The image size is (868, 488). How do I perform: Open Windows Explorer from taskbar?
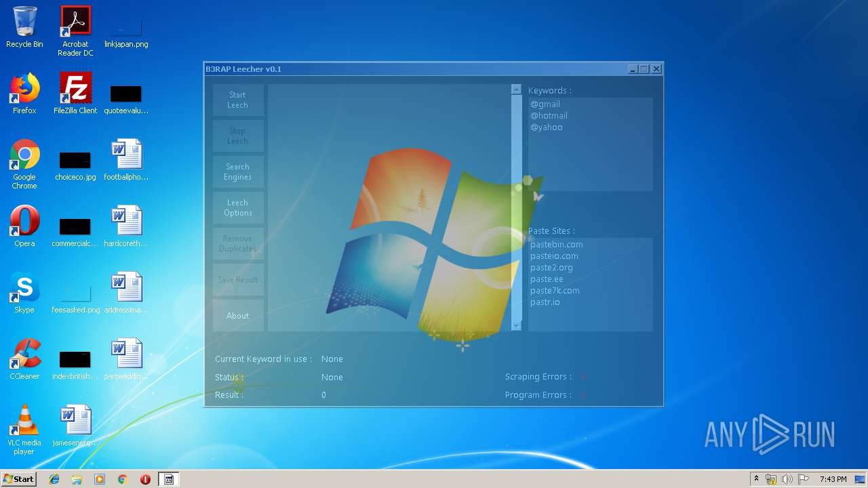click(x=77, y=479)
